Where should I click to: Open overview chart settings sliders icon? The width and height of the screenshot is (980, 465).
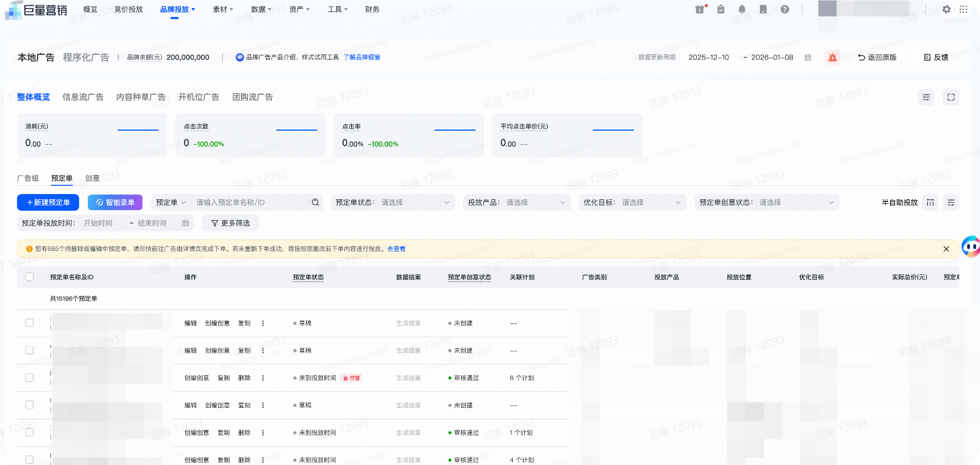coord(926,97)
